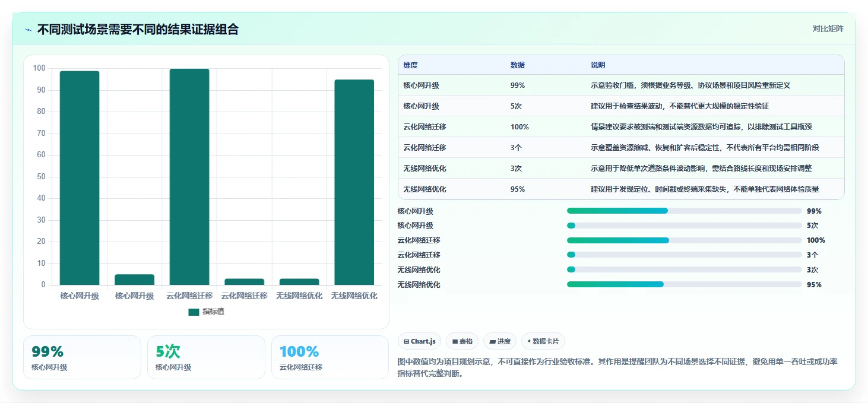Click the 0 y-axis label
This screenshot has width=868, height=403.
(43, 285)
